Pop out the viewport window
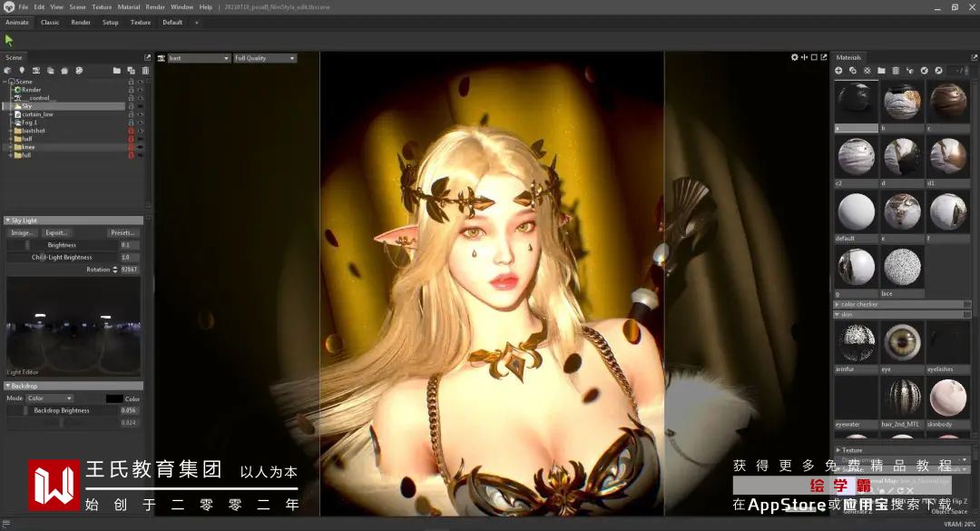 pos(824,57)
